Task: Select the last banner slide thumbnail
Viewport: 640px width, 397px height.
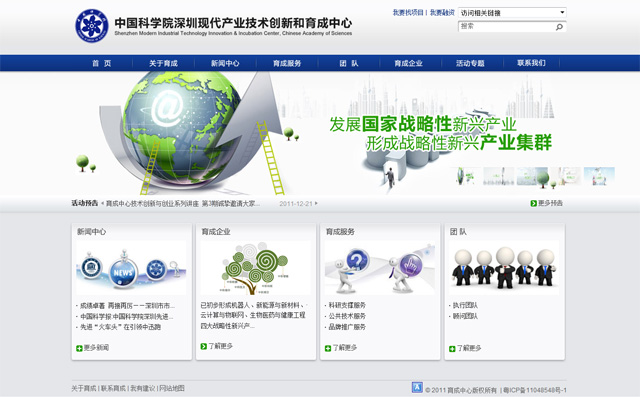Action: point(599,176)
